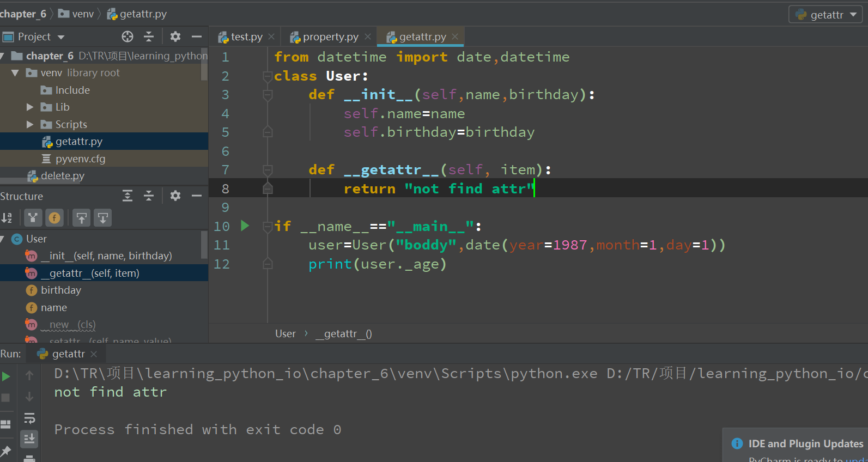The width and height of the screenshot is (868, 462).
Task: Open Project panel settings gear
Action: point(175,37)
